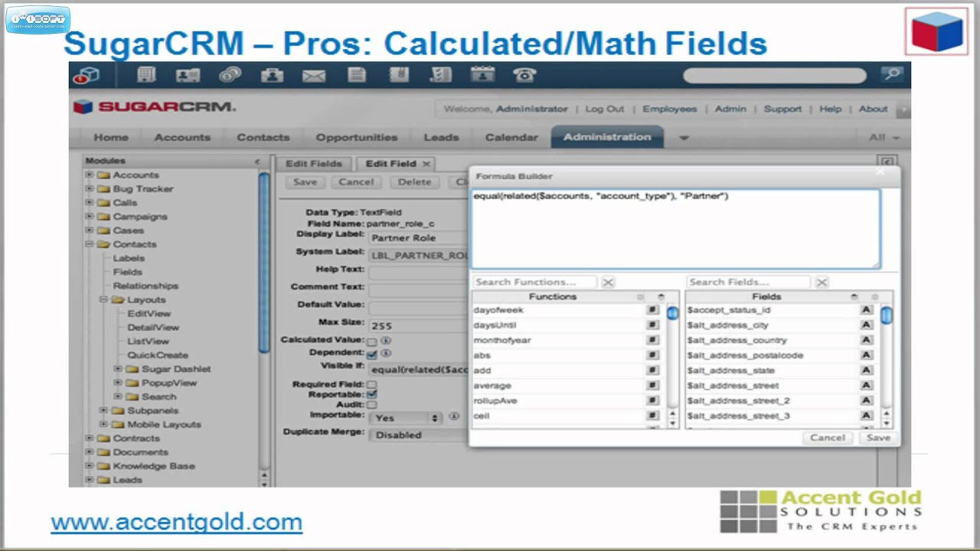Close the Edit Field tab
The height and width of the screenshot is (551, 980).
pos(426,164)
